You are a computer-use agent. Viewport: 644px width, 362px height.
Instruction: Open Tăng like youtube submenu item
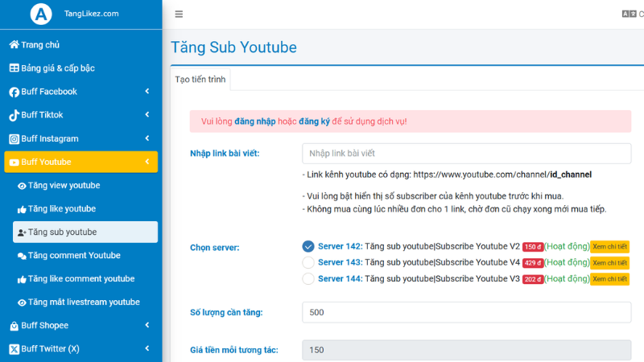85,209
